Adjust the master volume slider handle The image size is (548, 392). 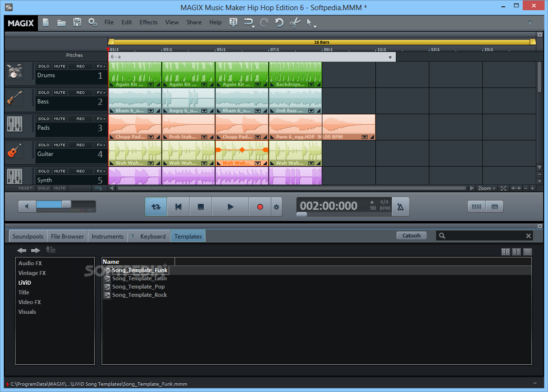[66, 204]
